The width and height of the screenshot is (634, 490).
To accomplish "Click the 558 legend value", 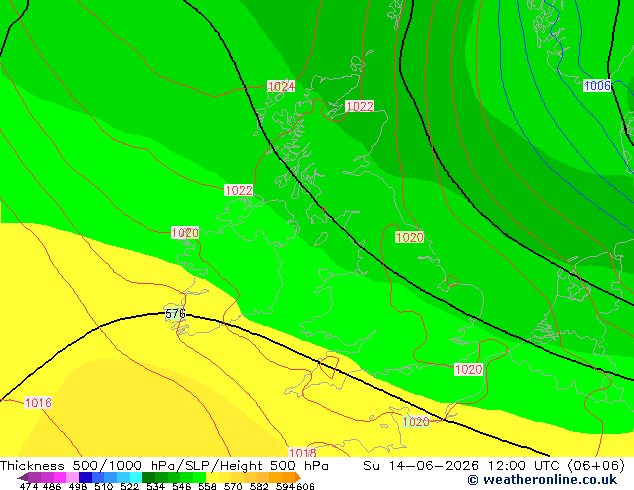I will coord(207,486).
